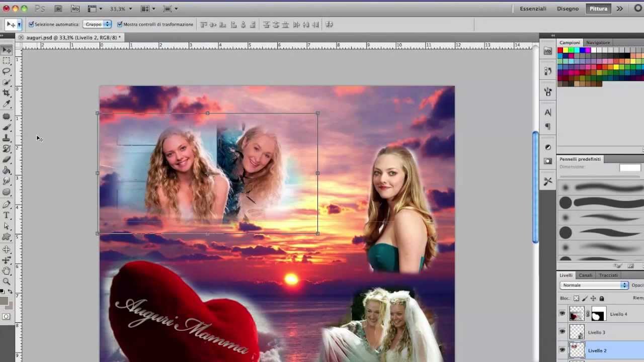
Task: Select the Spot Healing Brush tool
Action: click(7, 116)
